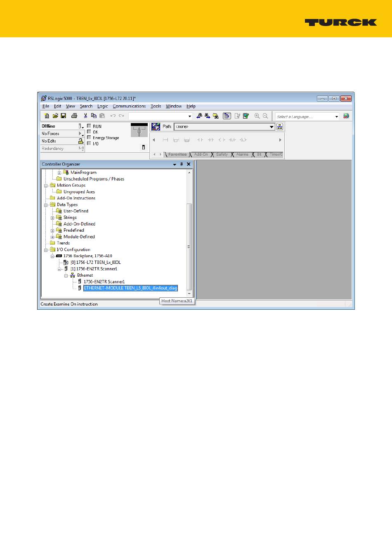392x555 pixels.
Task: Click the instruction toolbar right scroll arrow
Action: pyautogui.click(x=280, y=140)
